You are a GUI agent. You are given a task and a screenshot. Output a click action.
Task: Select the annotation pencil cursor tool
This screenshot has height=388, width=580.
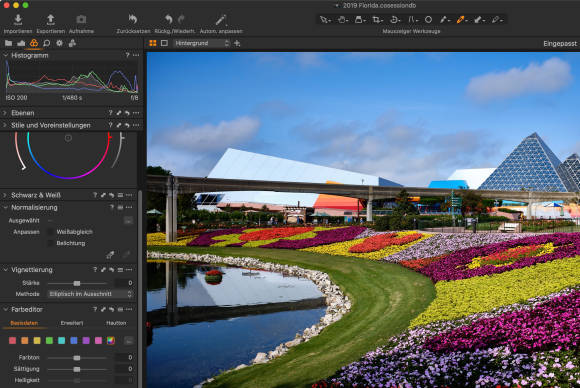tap(497, 20)
